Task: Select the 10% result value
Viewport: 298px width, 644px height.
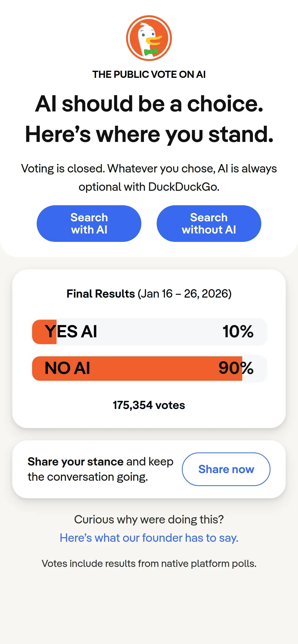Action: coord(238,331)
